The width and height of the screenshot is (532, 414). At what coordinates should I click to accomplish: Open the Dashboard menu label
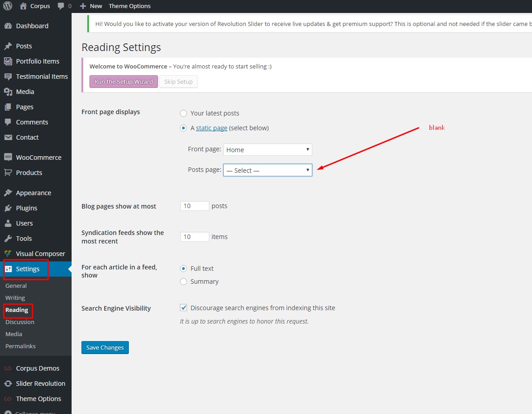coord(32,26)
